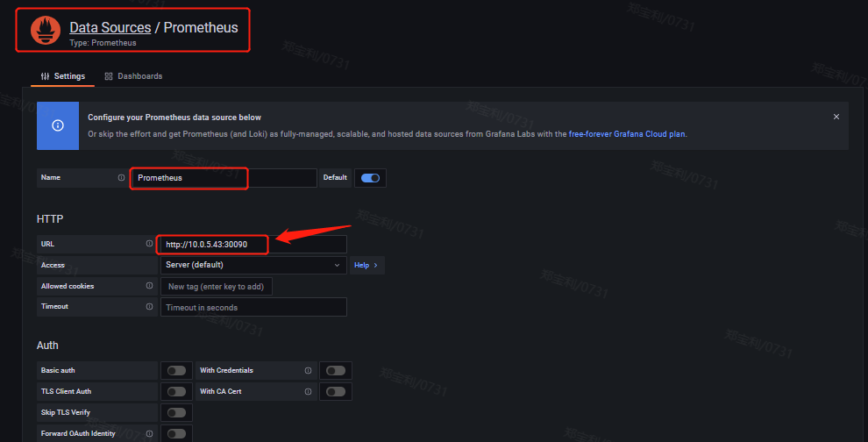This screenshot has height=442, width=868.
Task: Expand the Access Help section
Action: click(366, 266)
